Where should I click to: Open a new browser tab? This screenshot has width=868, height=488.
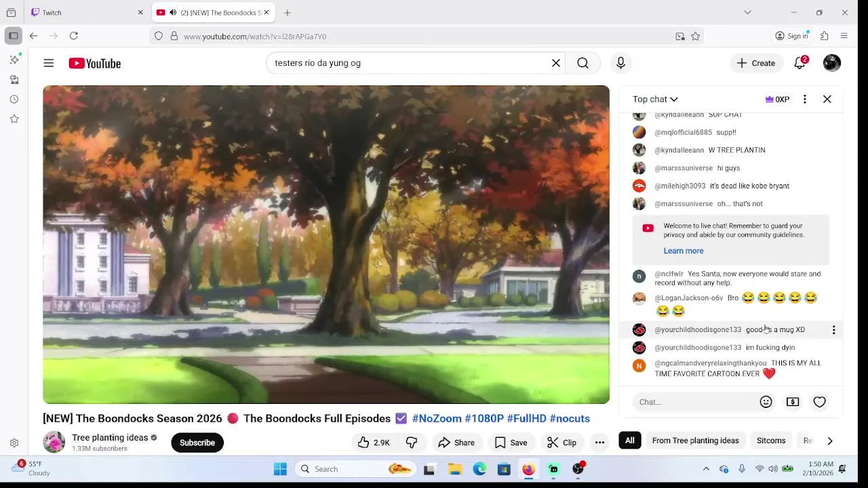[288, 12]
